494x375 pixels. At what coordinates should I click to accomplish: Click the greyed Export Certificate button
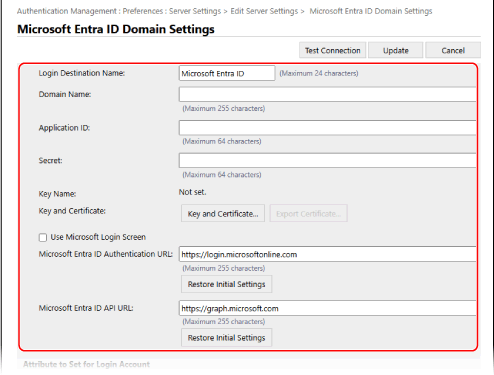coord(309,213)
